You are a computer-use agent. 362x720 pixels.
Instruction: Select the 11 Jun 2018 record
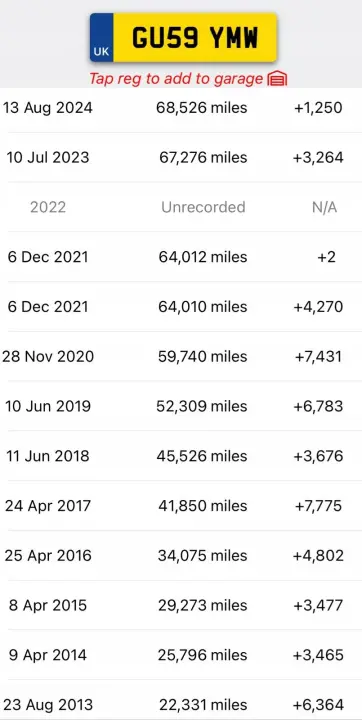click(181, 456)
